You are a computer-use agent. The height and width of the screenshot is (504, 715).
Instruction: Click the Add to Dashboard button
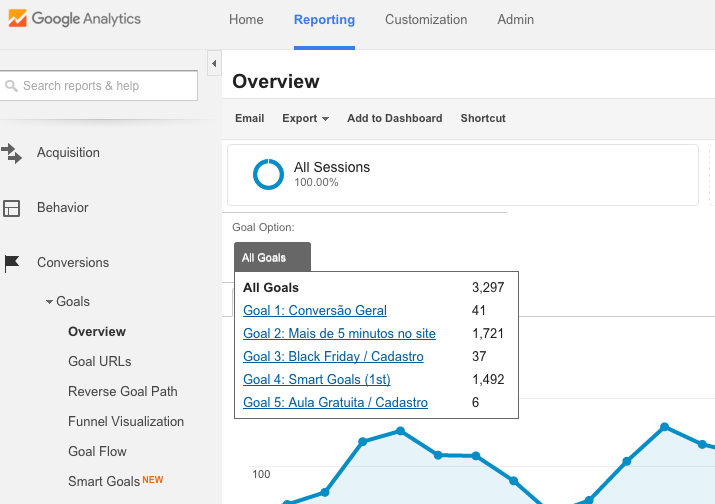394,118
